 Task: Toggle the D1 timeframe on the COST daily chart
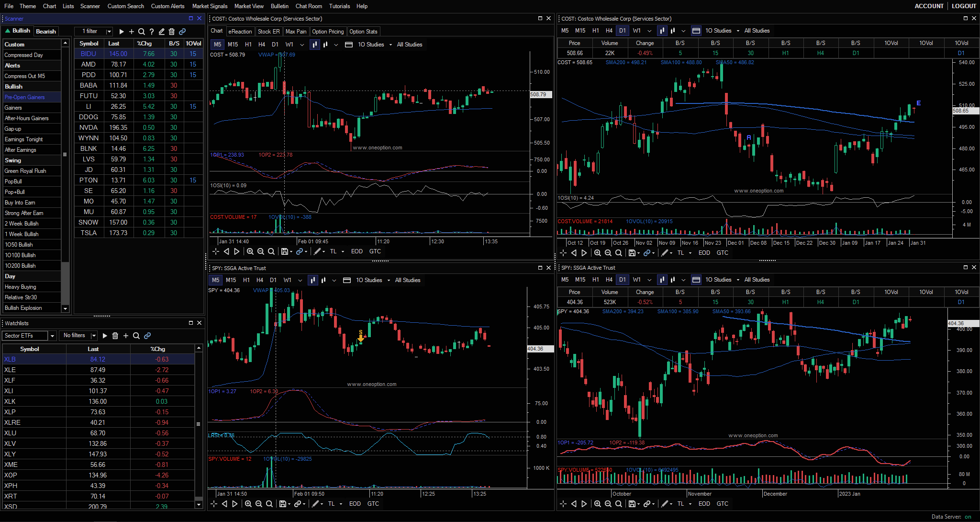point(622,31)
